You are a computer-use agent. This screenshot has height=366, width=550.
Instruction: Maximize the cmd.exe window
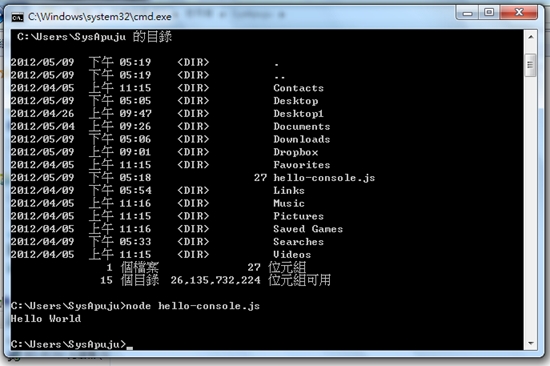point(489,13)
